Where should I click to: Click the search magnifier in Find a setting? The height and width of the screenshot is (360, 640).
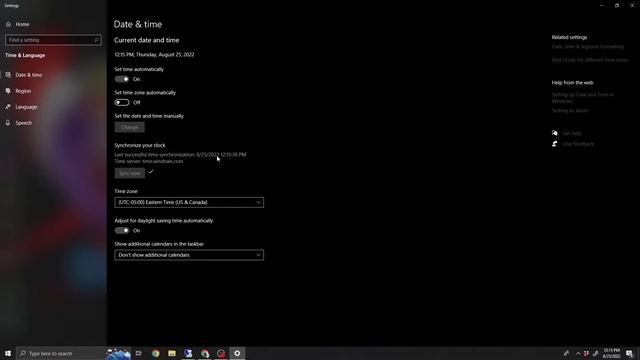(96, 40)
